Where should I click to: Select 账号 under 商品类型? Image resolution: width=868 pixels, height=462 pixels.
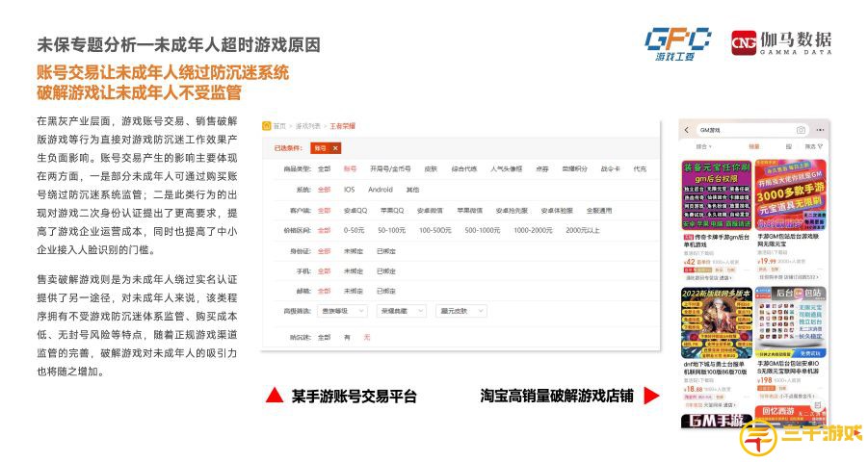coord(350,168)
